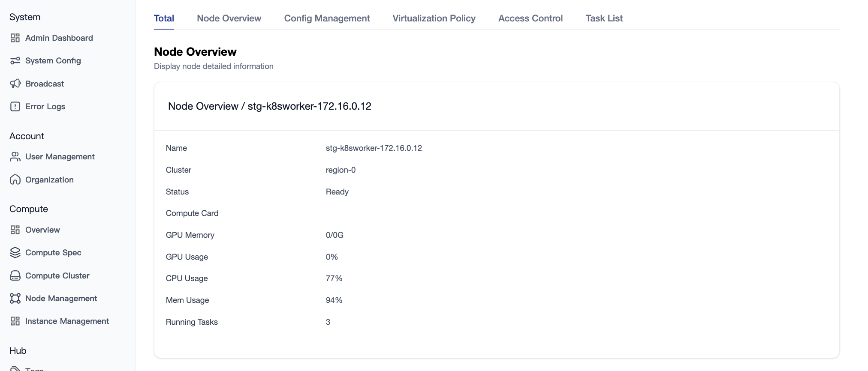Click the Instance Management grid icon
The height and width of the screenshot is (371, 868).
pos(15,321)
